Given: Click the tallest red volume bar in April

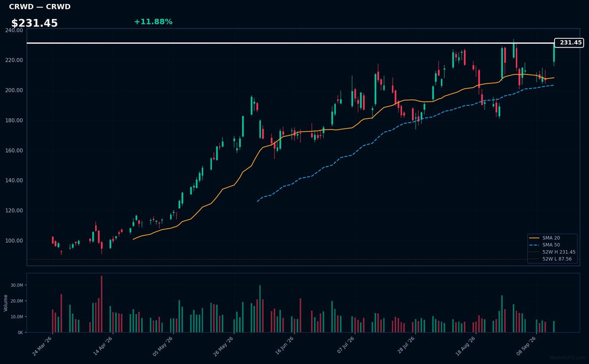Looking at the screenshot, I should coord(102,304).
